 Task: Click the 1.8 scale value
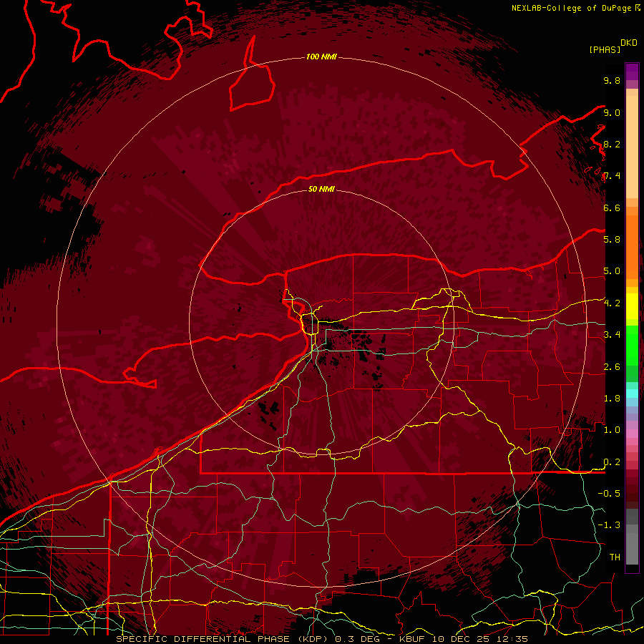pos(612,399)
